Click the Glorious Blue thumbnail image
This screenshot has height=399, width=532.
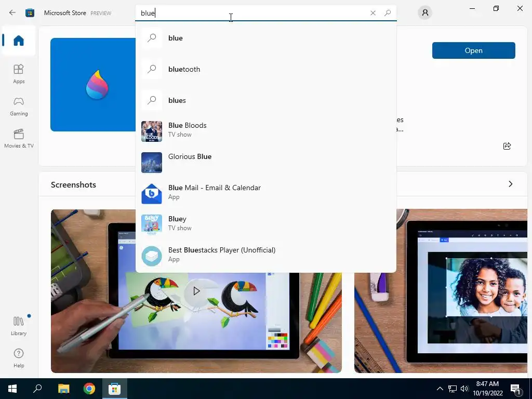click(152, 163)
